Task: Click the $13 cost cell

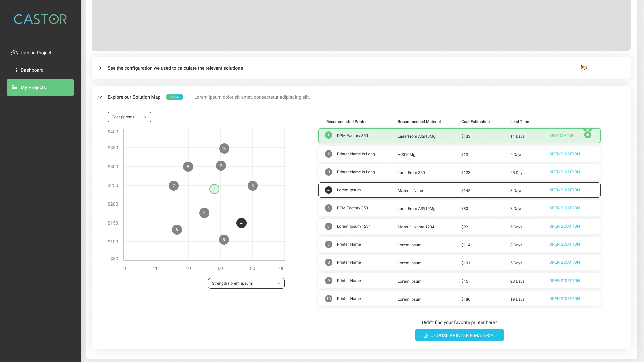Action: (x=465, y=155)
